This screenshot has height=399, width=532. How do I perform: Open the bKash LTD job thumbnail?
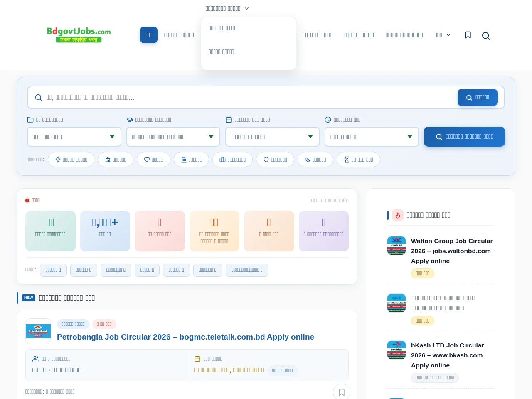coord(397,350)
